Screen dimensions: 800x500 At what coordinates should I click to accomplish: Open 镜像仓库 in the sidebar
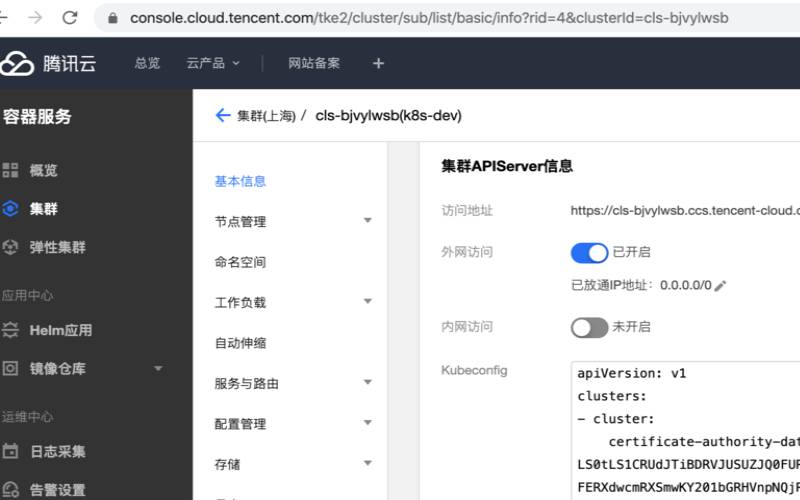(x=58, y=368)
